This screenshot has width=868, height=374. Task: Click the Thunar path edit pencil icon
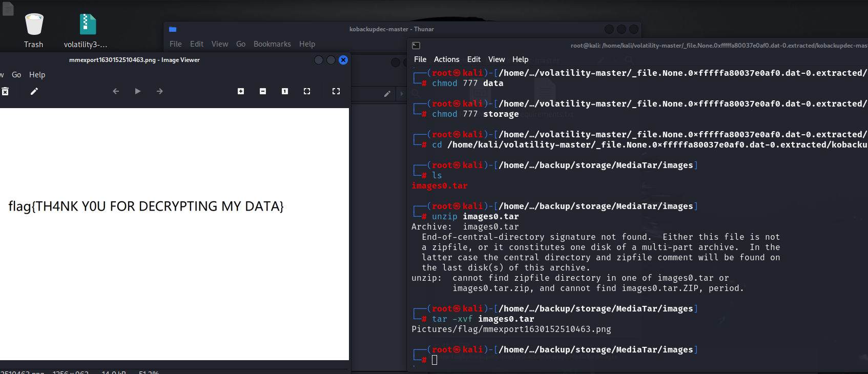(387, 94)
